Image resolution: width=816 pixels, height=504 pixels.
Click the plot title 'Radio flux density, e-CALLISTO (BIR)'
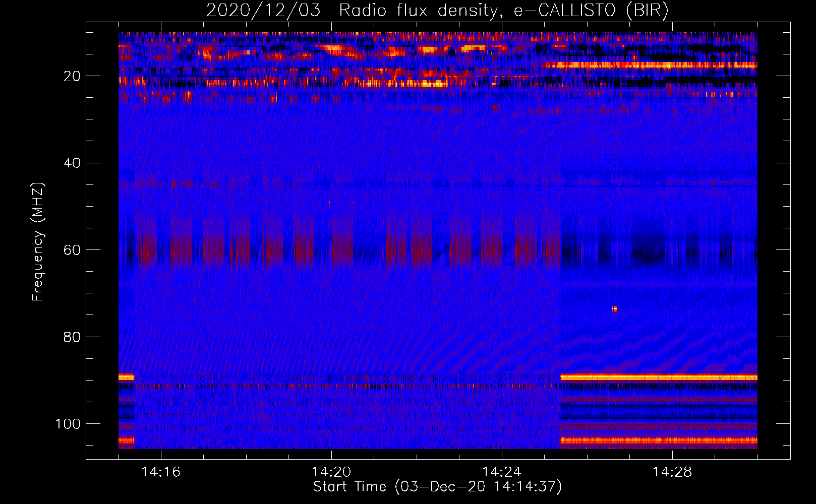click(x=504, y=11)
